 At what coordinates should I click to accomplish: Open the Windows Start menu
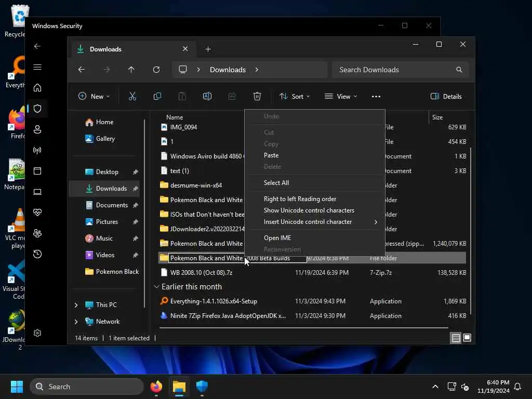coord(17,387)
